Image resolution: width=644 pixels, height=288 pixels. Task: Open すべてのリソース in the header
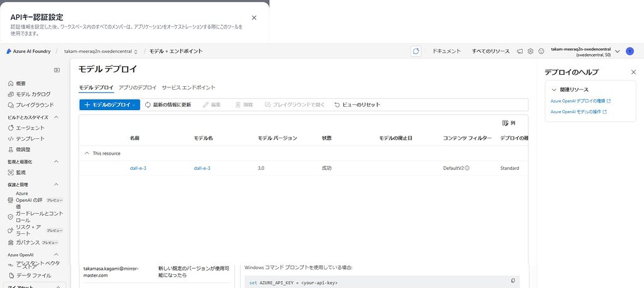tap(491, 52)
